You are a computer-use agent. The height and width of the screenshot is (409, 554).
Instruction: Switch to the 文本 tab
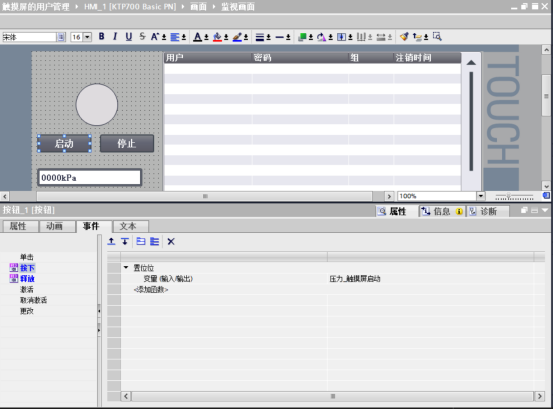128,226
